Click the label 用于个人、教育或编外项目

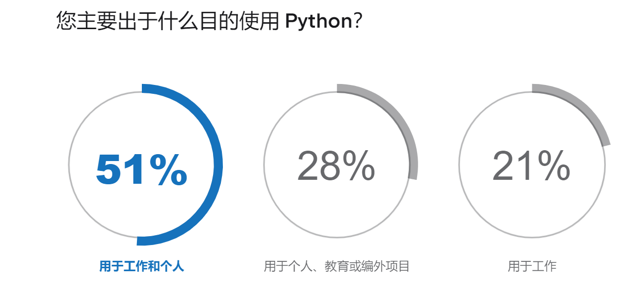point(337,267)
